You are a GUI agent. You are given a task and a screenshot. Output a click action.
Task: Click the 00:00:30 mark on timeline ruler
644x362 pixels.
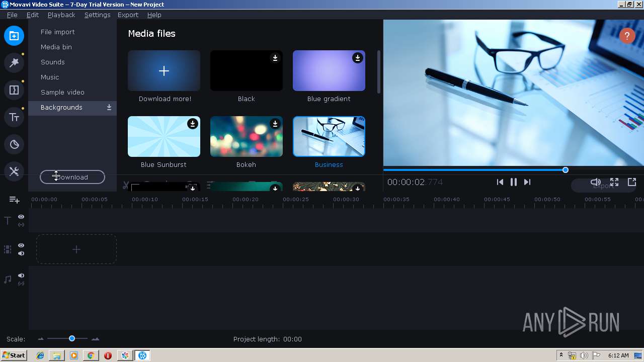point(346,200)
